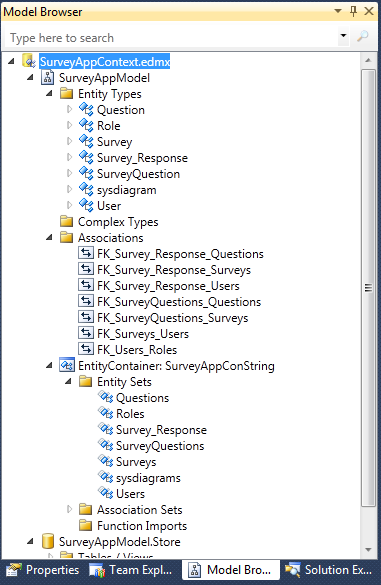Image resolution: width=381 pixels, height=585 pixels.
Task: Click the search text field
Action: pyautogui.click(x=170, y=37)
